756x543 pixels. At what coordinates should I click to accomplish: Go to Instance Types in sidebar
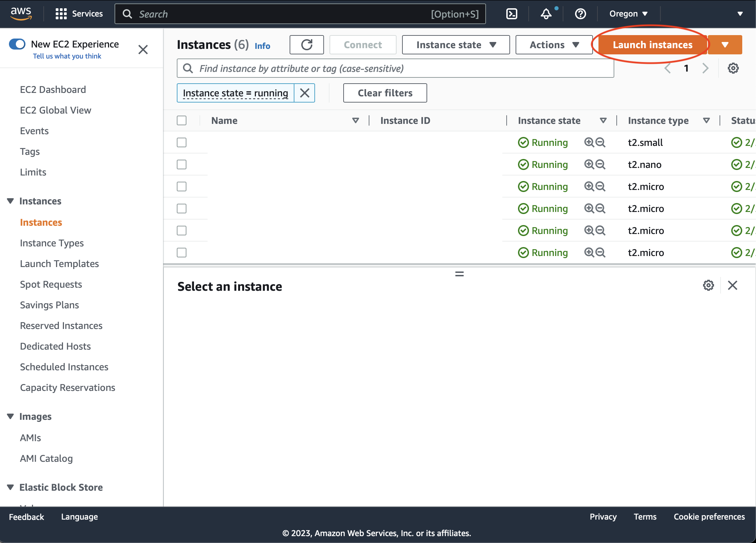click(52, 243)
